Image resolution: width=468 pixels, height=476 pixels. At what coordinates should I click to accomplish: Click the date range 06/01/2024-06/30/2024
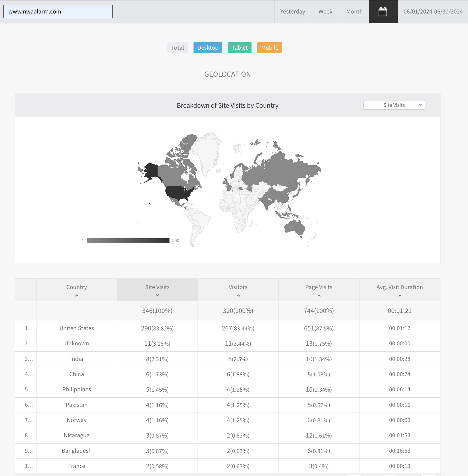click(x=433, y=12)
